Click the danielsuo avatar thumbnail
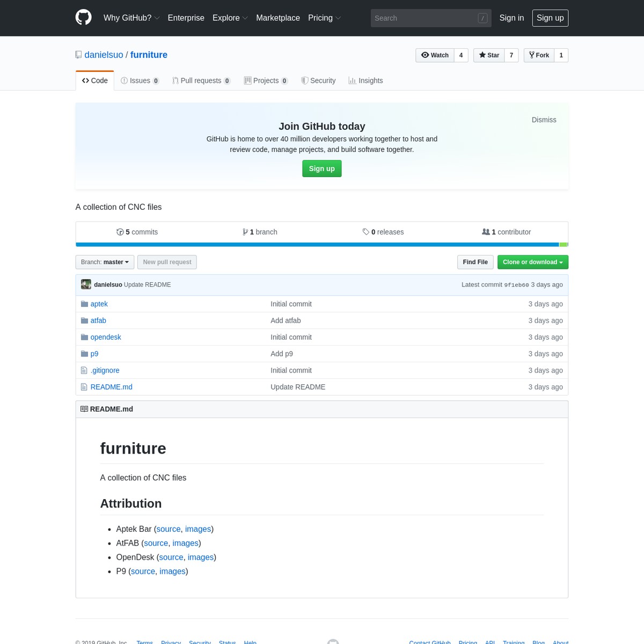This screenshot has height=644, width=644. (86, 284)
